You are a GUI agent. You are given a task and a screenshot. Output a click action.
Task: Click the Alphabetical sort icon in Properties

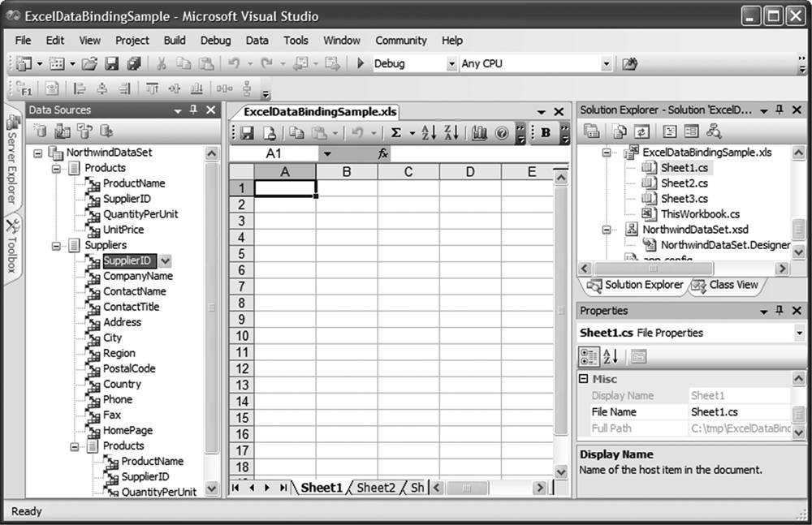(611, 356)
